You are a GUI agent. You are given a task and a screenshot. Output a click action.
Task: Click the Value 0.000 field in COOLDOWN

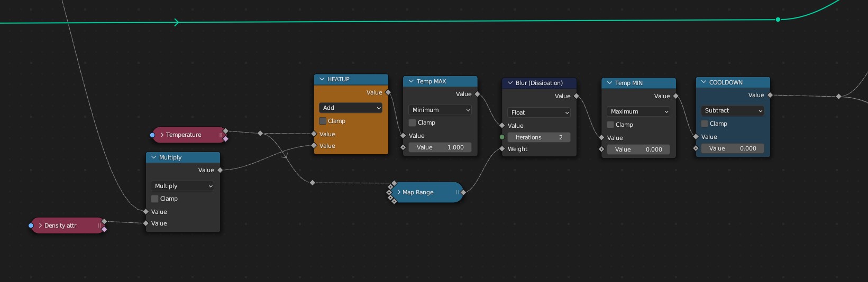click(x=732, y=148)
